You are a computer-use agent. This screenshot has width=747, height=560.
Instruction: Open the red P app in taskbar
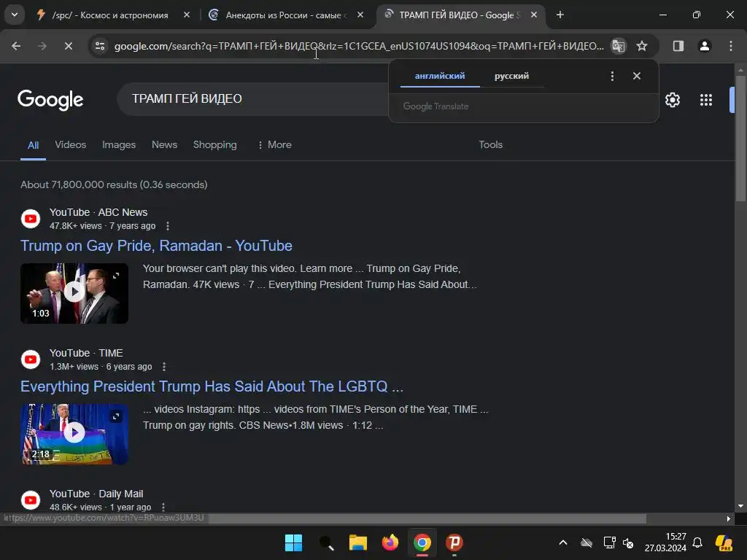pyautogui.click(x=454, y=542)
